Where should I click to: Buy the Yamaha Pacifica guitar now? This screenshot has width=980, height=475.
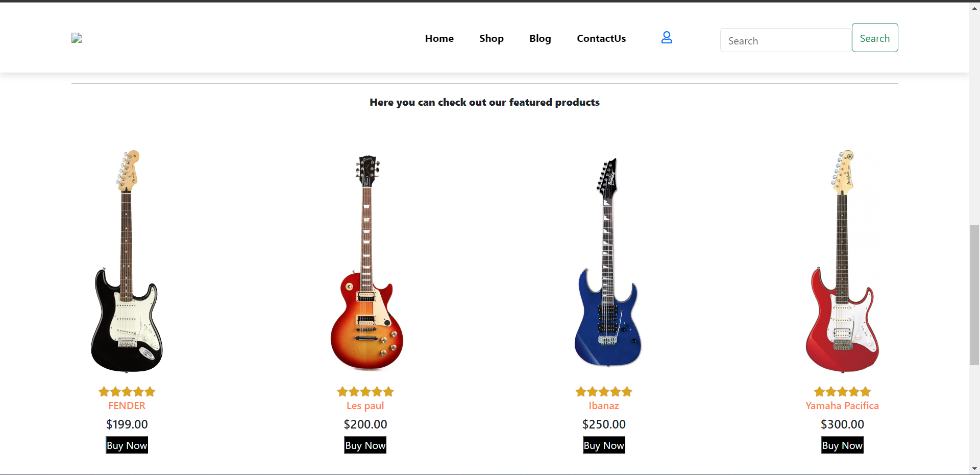[x=842, y=445]
